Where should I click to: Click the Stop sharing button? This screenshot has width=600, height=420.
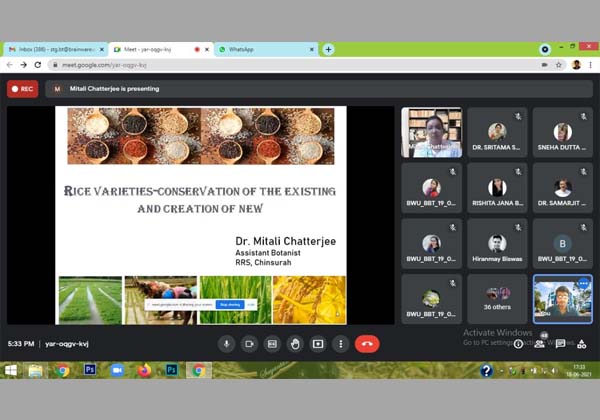[x=229, y=304]
